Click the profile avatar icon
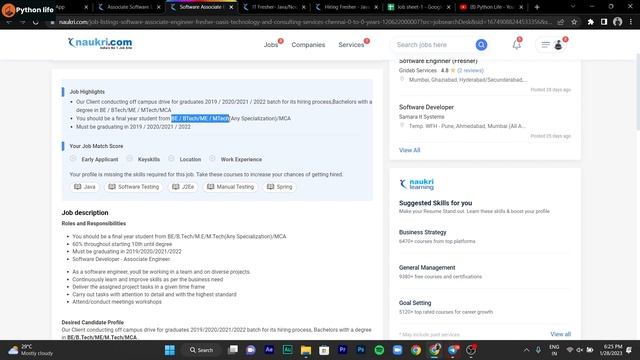 558,45
